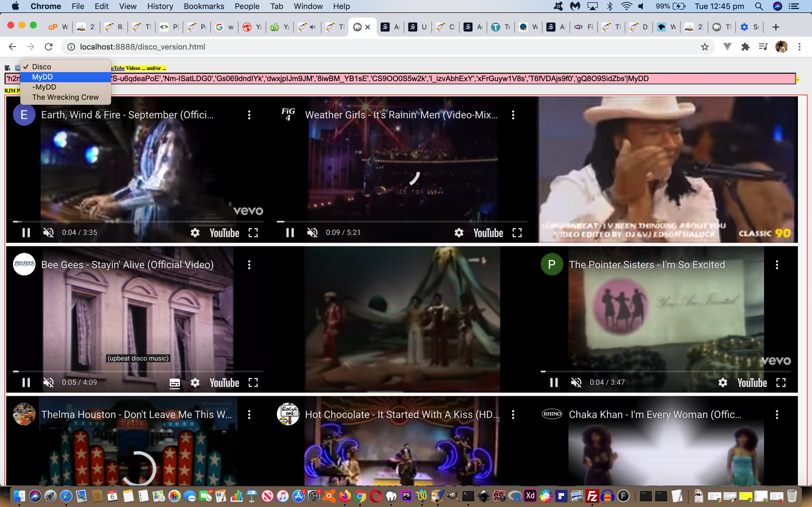Screen dimensions: 812x507
Task: Pause the Weather Girls video
Action: [x=290, y=232]
